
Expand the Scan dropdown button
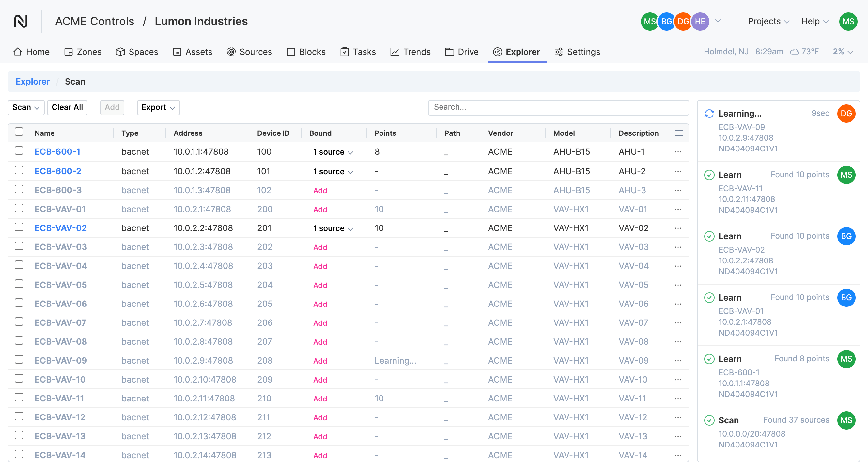pos(26,107)
